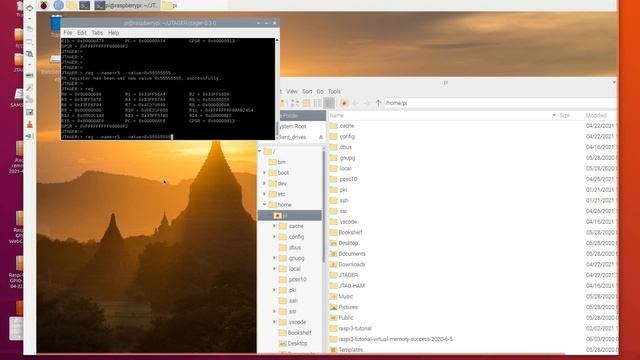Go up to parent folder arrow

click(378, 103)
